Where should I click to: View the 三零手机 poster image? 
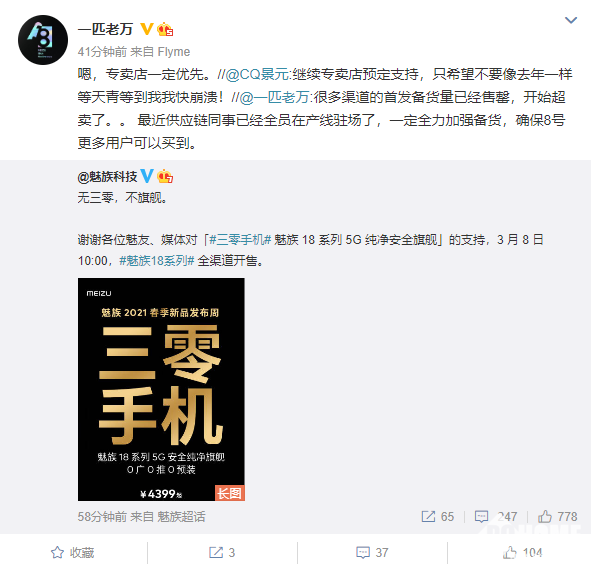click(x=161, y=389)
